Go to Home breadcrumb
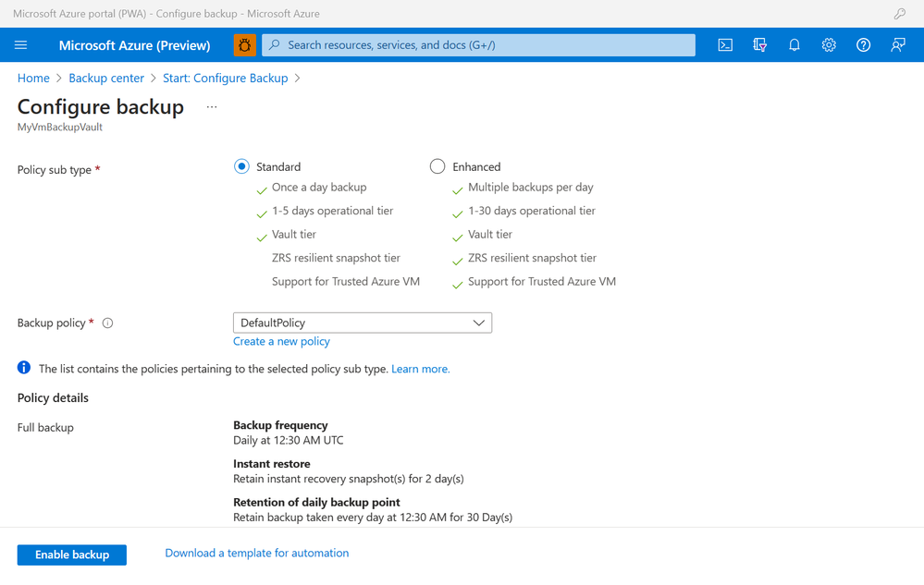Viewport: 924px width, 585px height. 33,78
